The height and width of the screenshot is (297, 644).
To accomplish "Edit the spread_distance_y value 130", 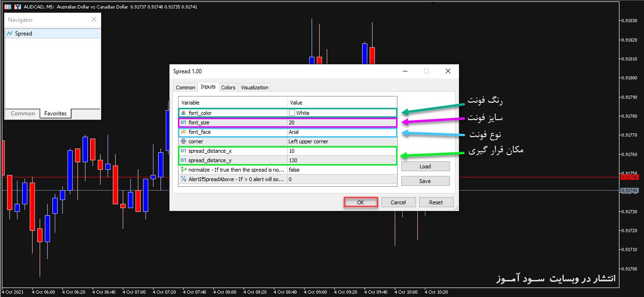I will (x=341, y=160).
